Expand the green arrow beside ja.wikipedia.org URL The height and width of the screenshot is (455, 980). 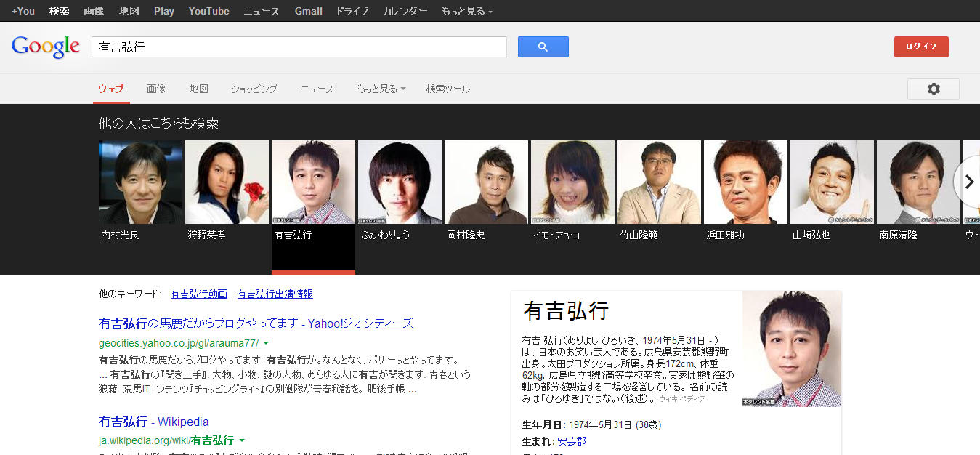click(242, 440)
